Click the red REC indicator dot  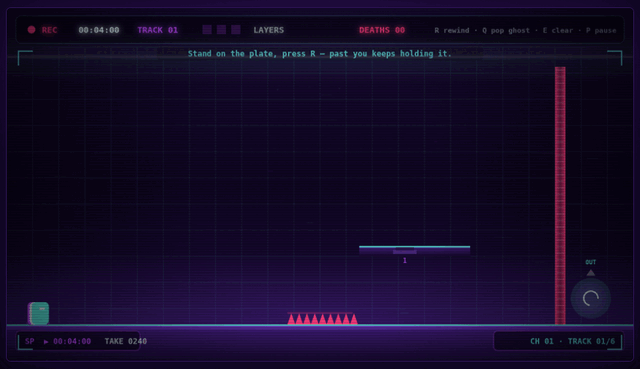point(31,30)
